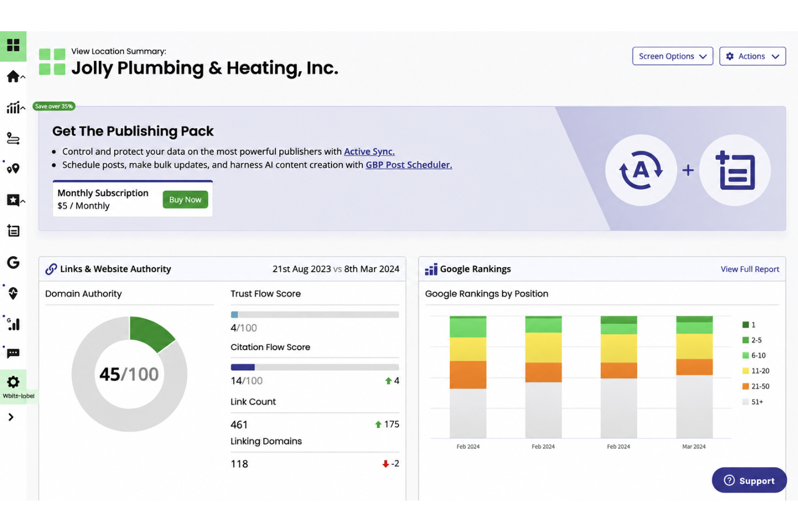Click the Monthly Subscription label
The height and width of the screenshot is (532, 798).
[103, 193]
